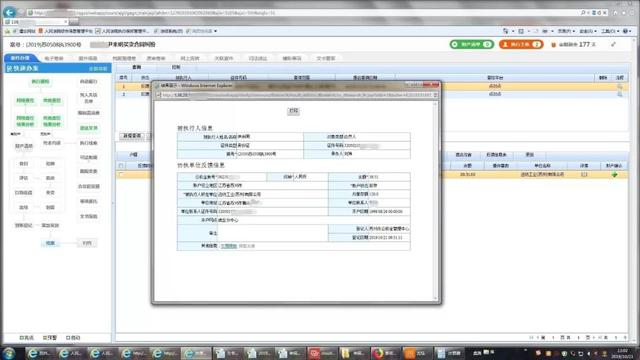Open the IE command bar tools dropdown

coord(610,31)
